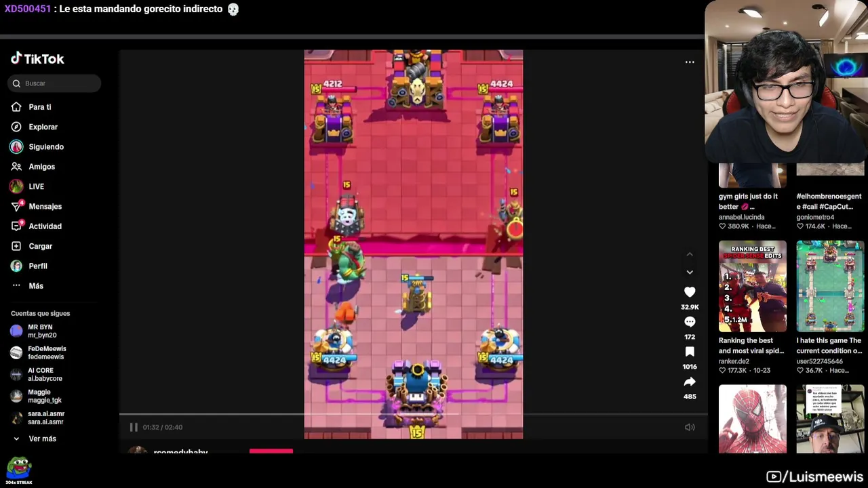The width and height of the screenshot is (868, 488).
Task: Seek on the video progress bar
Action: (x=413, y=413)
